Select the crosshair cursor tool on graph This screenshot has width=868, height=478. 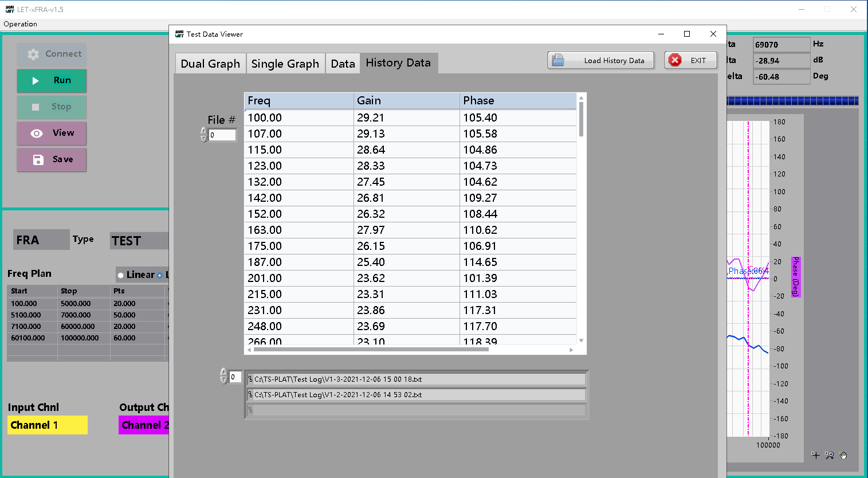(815, 455)
